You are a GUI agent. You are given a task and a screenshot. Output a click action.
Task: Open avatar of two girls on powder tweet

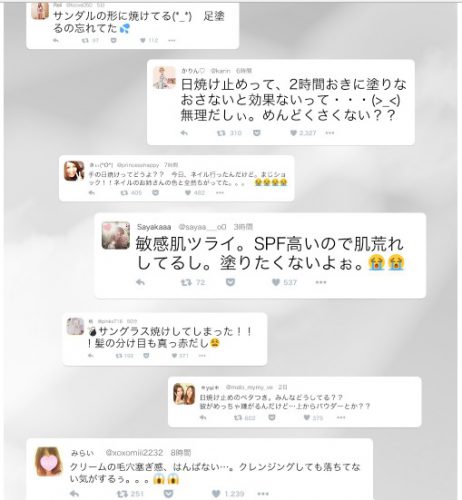184,394
